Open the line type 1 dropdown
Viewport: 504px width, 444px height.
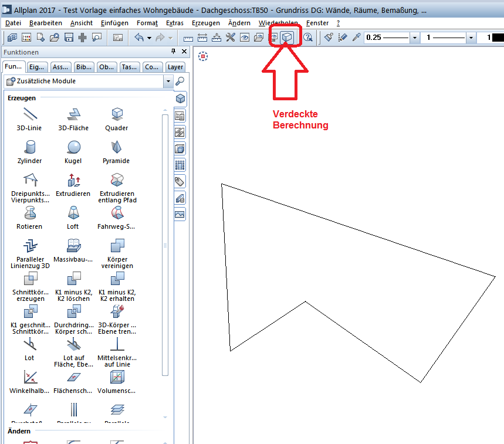471,38
